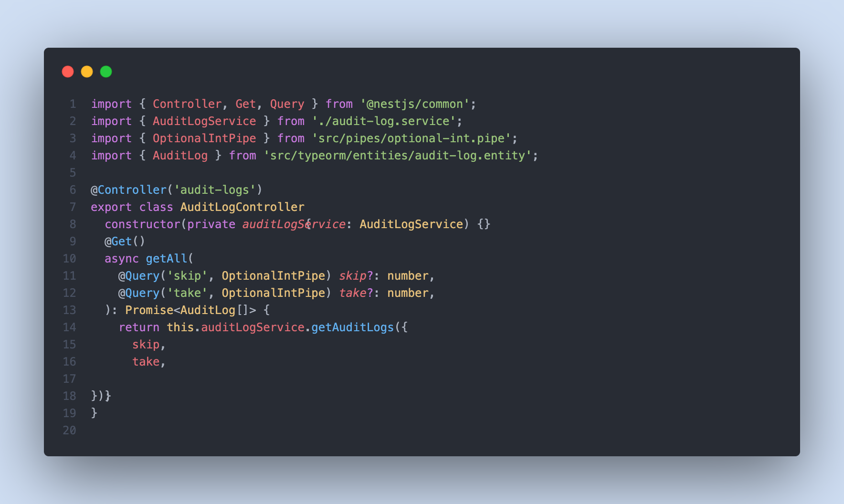
Task: Click line number 5 in the gutter
Action: click(73, 173)
